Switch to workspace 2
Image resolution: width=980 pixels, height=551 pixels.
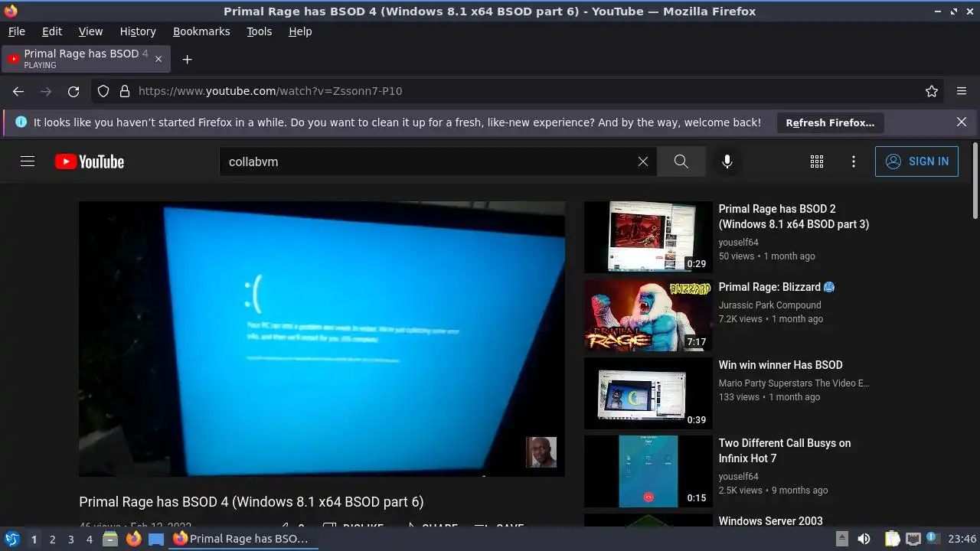52,539
